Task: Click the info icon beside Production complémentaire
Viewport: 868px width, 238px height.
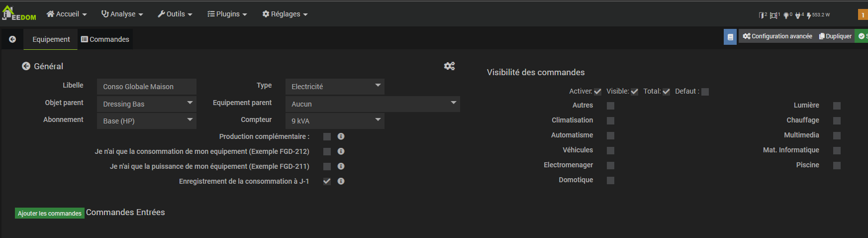Action: [x=341, y=136]
